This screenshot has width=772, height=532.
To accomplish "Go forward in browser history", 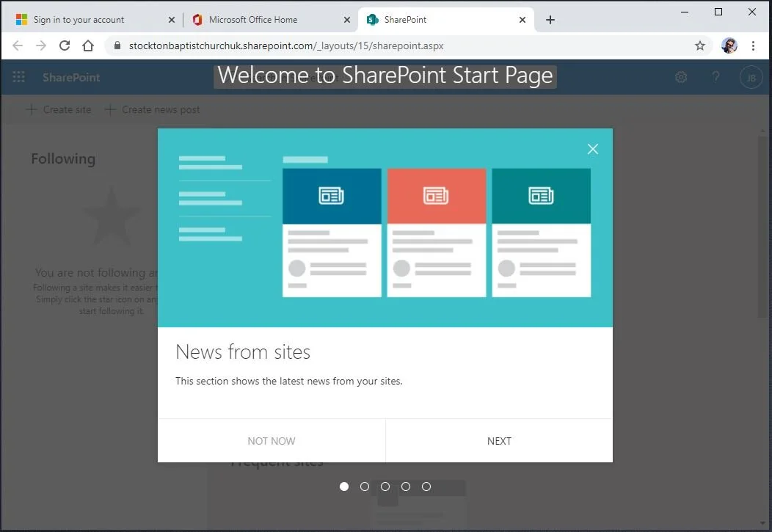I will point(41,45).
